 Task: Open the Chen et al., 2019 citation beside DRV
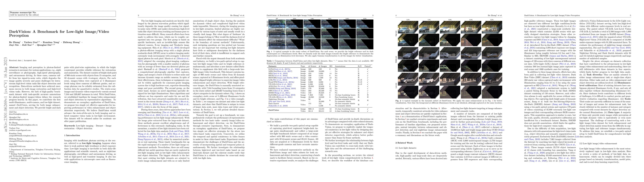tap(281, 91)
